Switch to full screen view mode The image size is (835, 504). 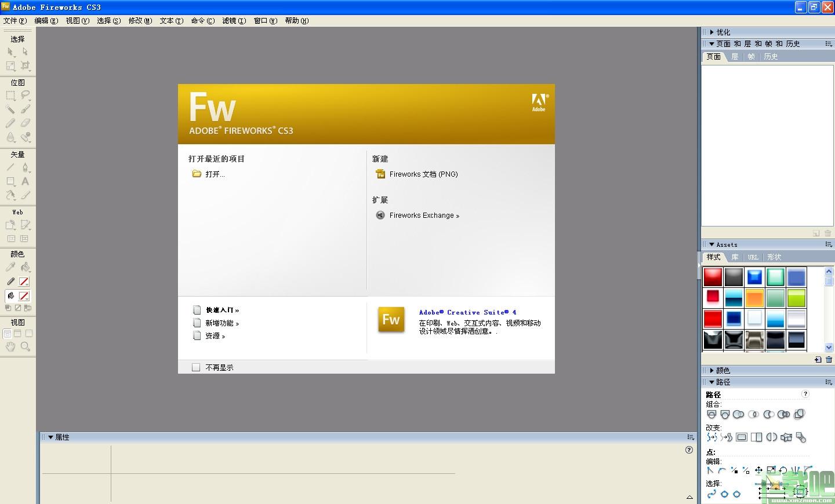28,334
